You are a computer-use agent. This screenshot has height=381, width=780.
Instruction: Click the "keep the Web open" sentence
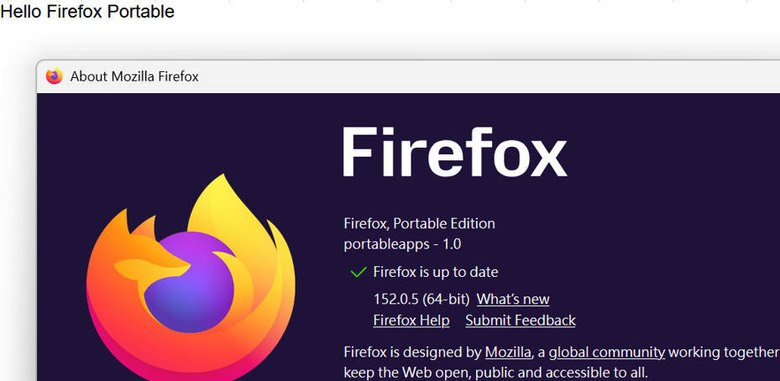(495, 373)
